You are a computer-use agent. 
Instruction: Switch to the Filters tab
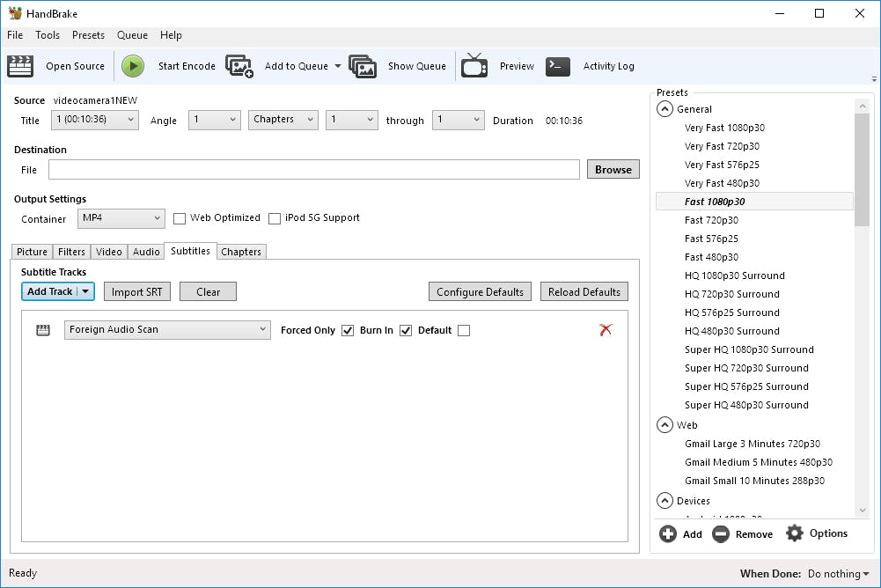pos(71,252)
